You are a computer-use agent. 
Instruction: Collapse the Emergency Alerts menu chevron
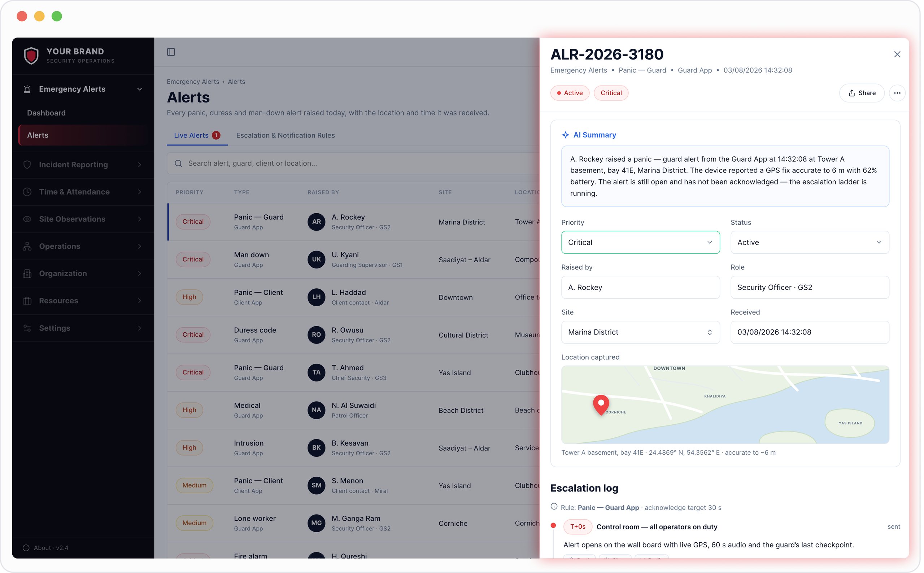click(x=139, y=89)
